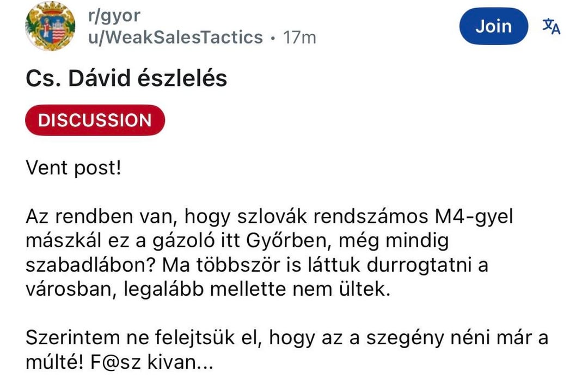Filter by the red DISCUSSION flair
The height and width of the screenshot is (384, 588).
click(95, 120)
